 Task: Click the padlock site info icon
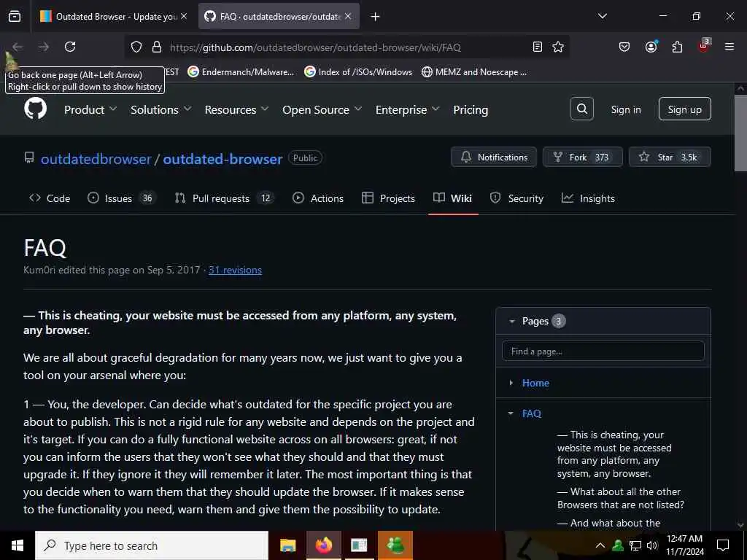(x=156, y=47)
